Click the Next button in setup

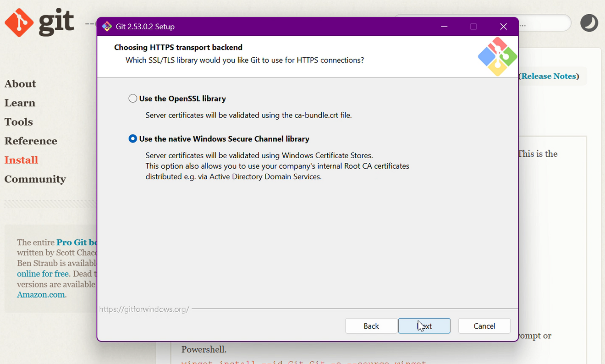coord(424,326)
